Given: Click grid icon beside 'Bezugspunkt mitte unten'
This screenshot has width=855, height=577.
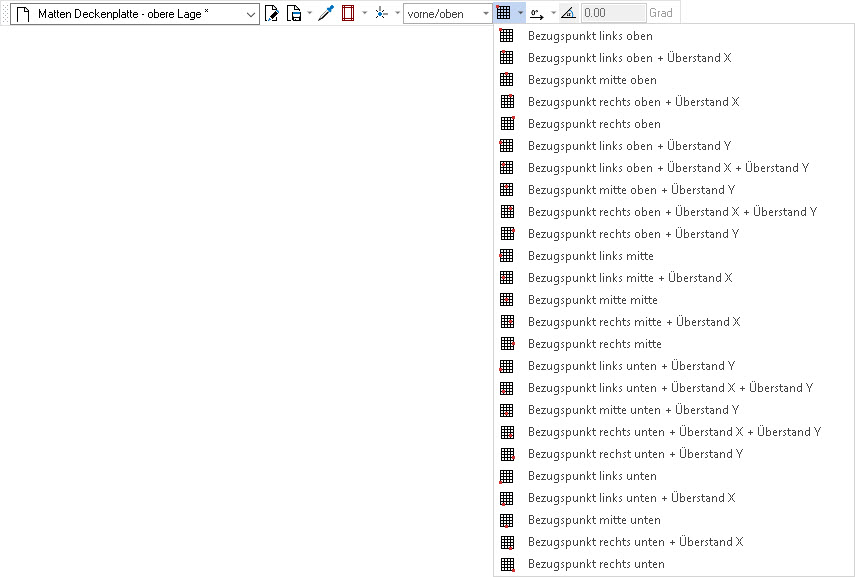Looking at the screenshot, I should tap(507, 520).
